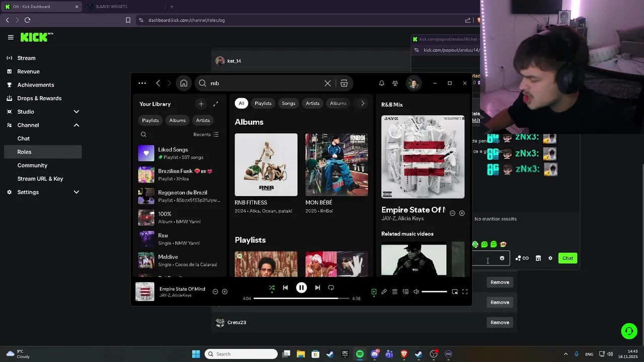Search inside Your Library
Screen dimensions: 644x362
[x=143, y=135]
